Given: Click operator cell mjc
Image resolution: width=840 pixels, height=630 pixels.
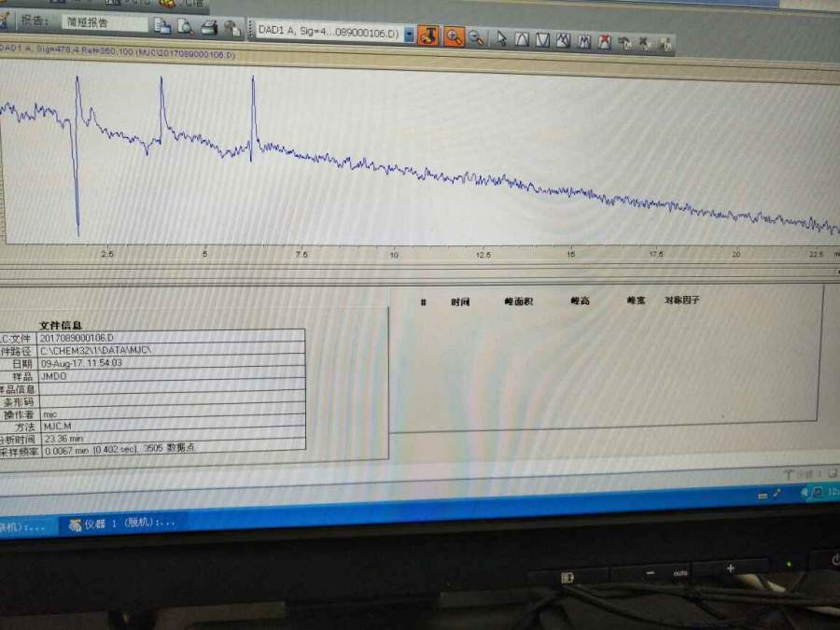Looking at the screenshot, I should (172, 414).
